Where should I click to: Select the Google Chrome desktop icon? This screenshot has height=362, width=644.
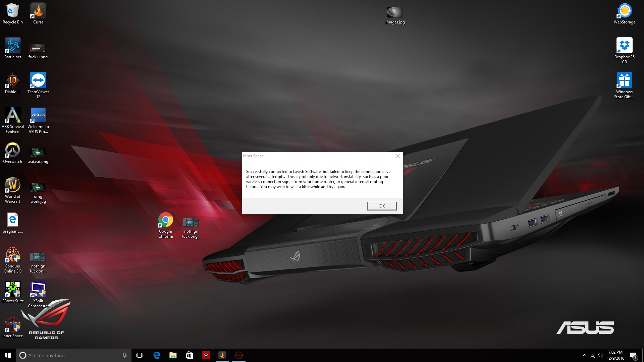pyautogui.click(x=166, y=225)
